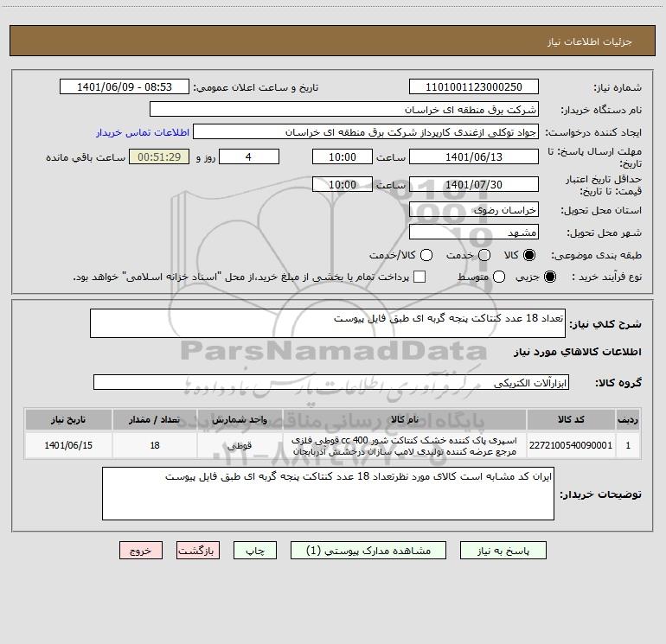Screen dimensions: 666x644
Task: Click the تعداد / مقدار column header
Action: (x=155, y=419)
